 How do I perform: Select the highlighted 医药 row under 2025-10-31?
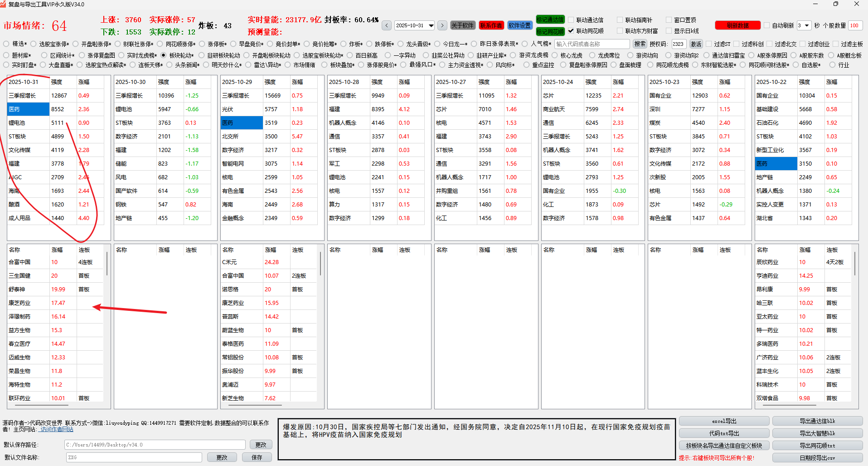click(28, 109)
